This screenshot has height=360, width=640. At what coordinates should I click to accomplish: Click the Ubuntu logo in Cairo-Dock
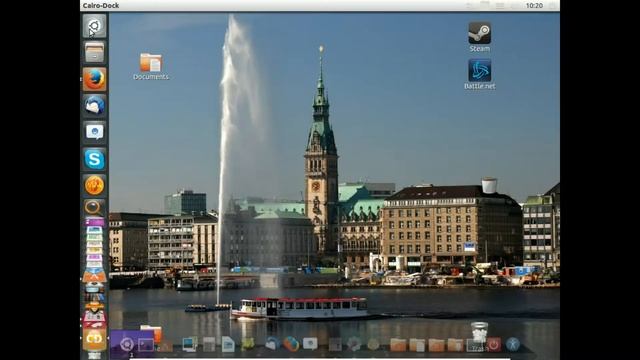(127, 344)
